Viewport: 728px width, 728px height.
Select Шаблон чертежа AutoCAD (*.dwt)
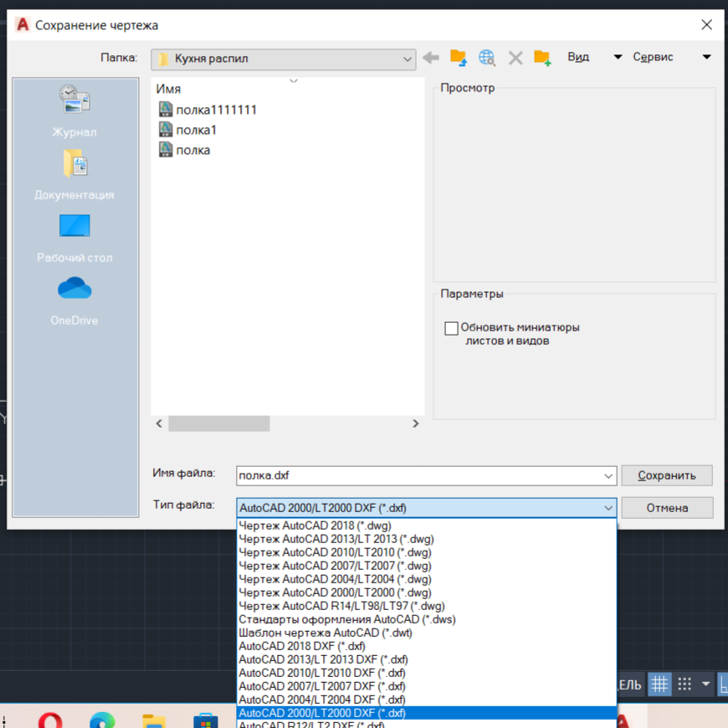coord(426,633)
